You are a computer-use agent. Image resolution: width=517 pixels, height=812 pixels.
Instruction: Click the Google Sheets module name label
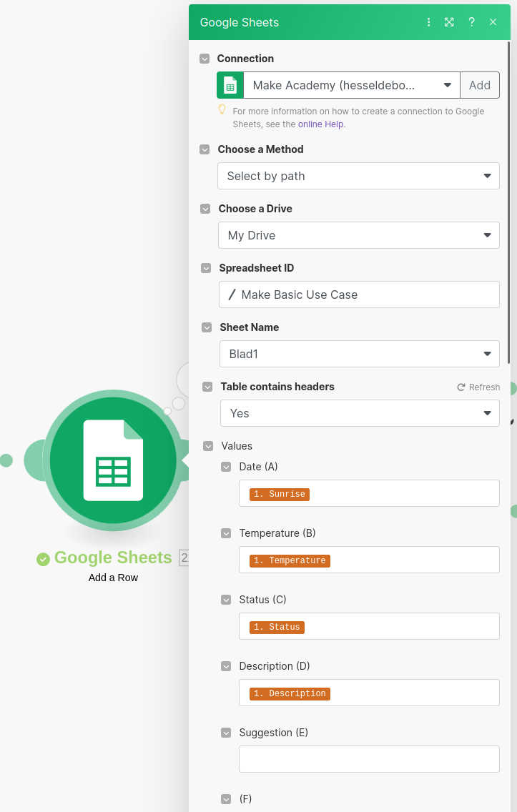(113, 558)
